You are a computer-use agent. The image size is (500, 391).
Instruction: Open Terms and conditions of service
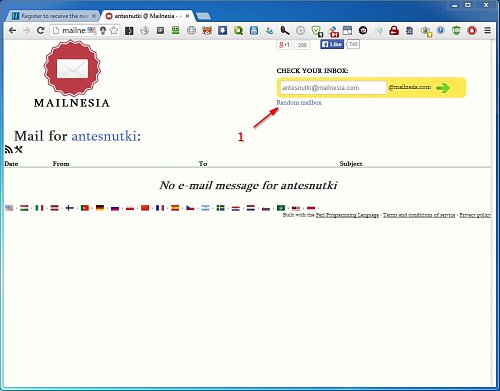point(419,215)
